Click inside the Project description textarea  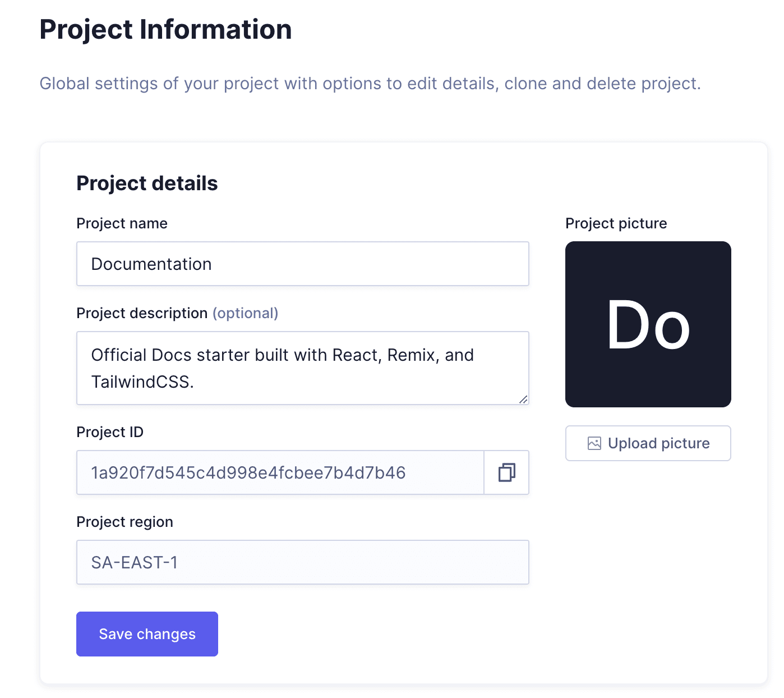(x=303, y=368)
